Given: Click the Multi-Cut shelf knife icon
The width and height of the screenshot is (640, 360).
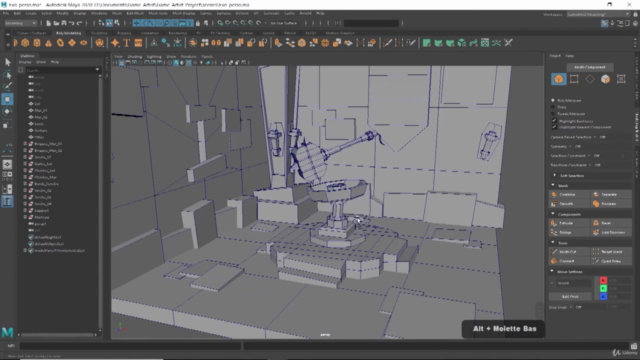Looking at the screenshot, I should (387, 43).
